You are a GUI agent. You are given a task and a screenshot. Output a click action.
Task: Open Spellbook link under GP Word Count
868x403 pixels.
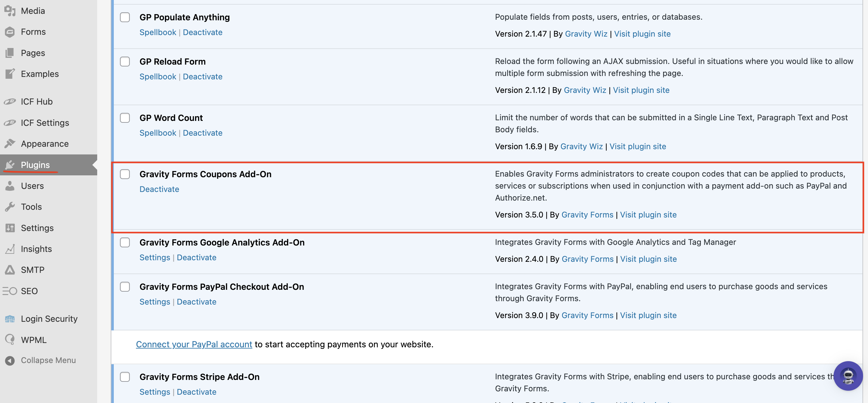tap(158, 133)
